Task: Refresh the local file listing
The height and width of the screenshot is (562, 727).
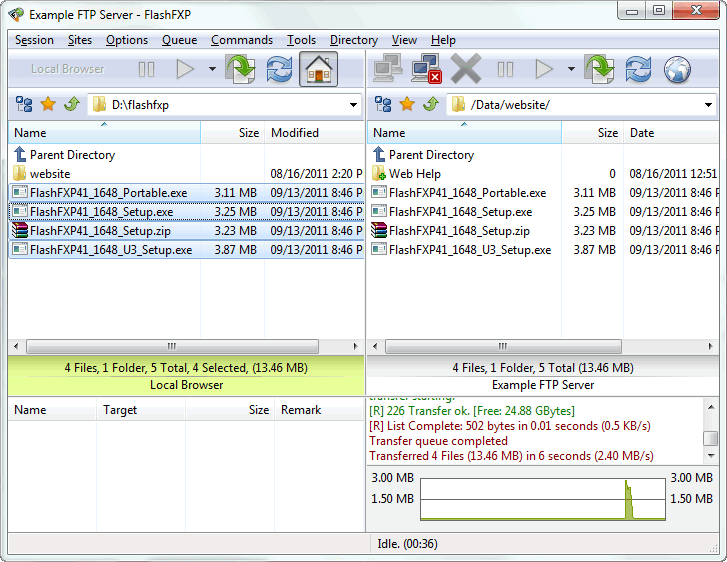Action: click(280, 69)
